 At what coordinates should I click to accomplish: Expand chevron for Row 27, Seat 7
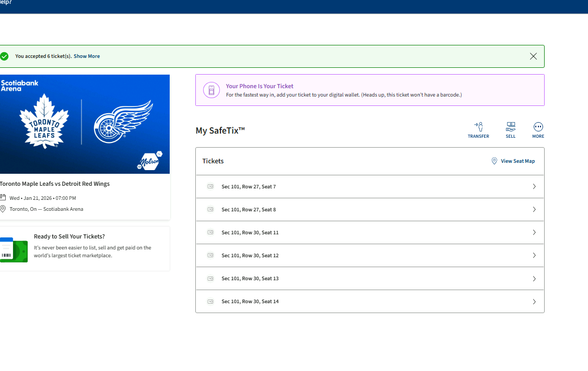[534, 187]
